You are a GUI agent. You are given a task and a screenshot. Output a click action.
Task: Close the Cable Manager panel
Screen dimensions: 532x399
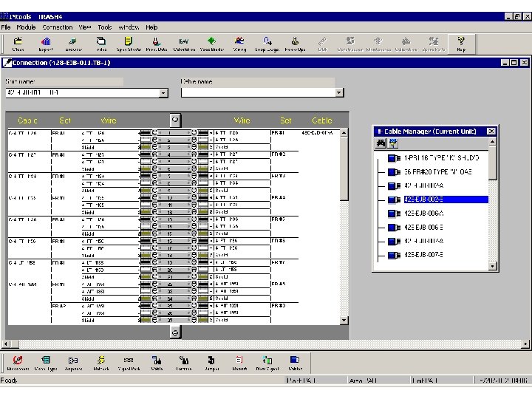coord(491,132)
